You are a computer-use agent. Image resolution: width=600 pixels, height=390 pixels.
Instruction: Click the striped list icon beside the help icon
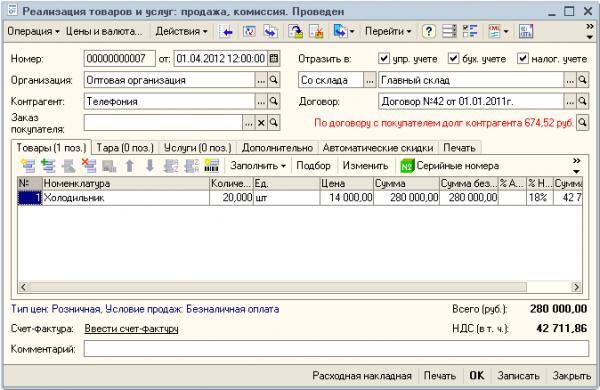click(x=449, y=31)
